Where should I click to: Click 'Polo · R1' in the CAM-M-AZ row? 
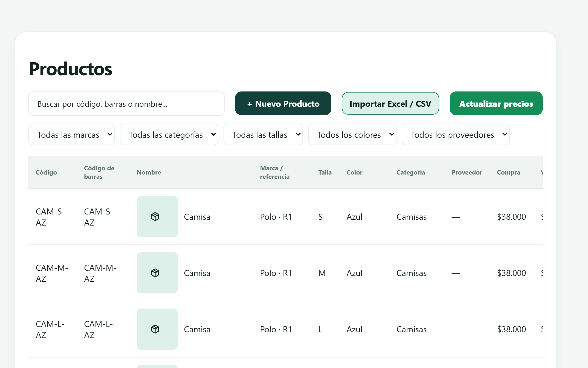pos(276,273)
